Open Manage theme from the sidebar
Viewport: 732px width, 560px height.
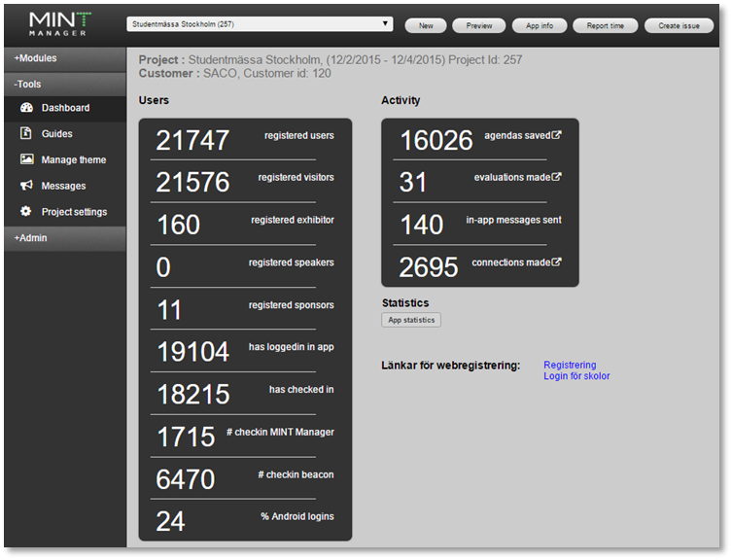coord(65,159)
